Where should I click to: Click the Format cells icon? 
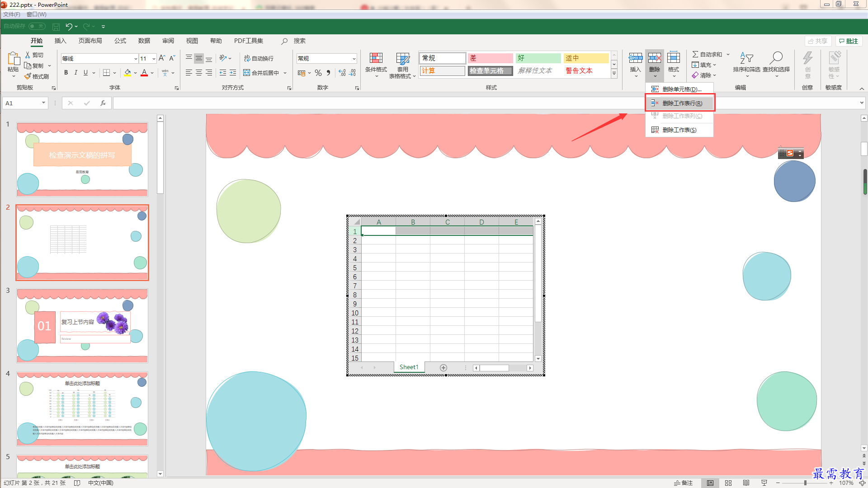(x=674, y=58)
